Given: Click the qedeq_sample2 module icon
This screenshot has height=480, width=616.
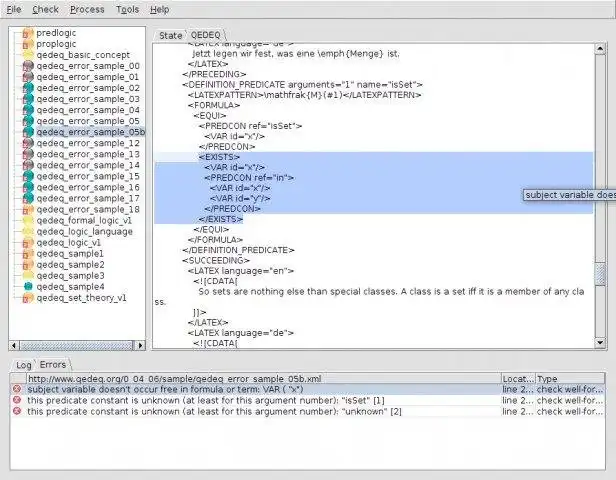Looking at the screenshot, I should tap(28, 264).
